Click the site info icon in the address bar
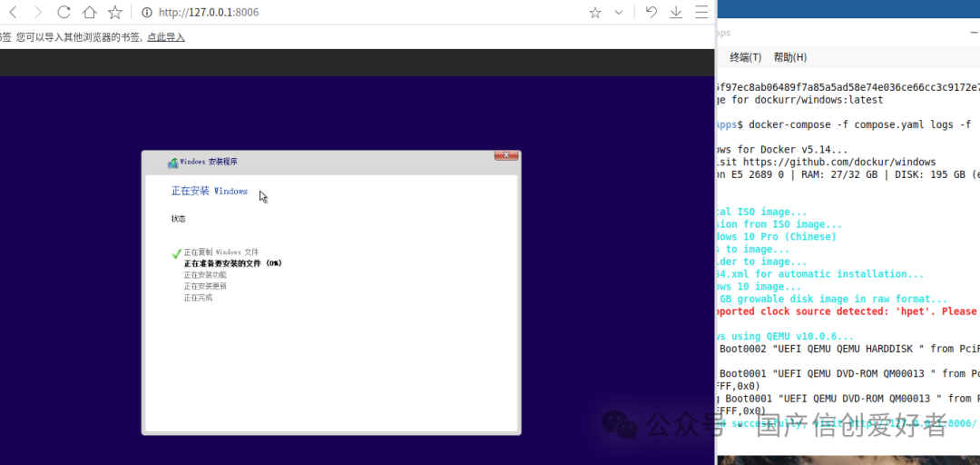Viewport: 980px width, 465px height. 147,13
